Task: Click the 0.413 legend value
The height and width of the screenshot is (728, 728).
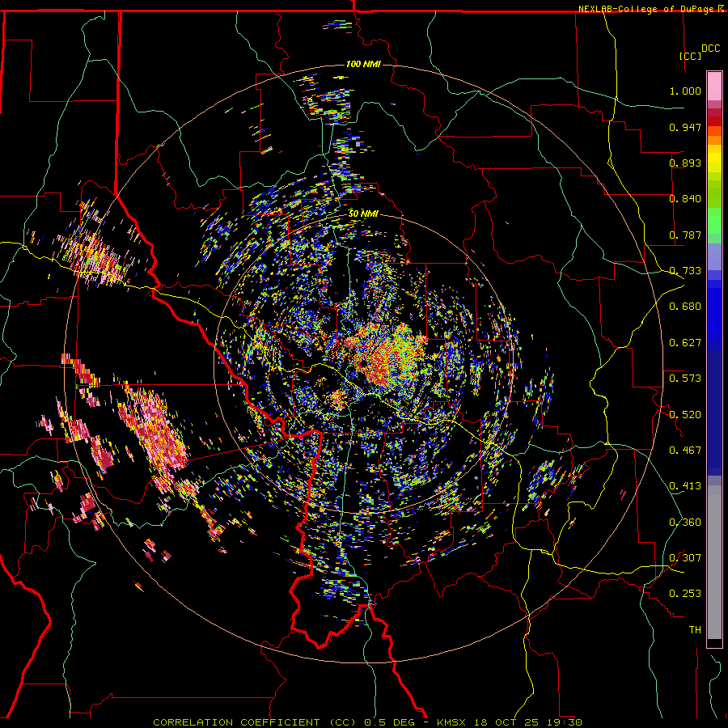Action: click(685, 486)
